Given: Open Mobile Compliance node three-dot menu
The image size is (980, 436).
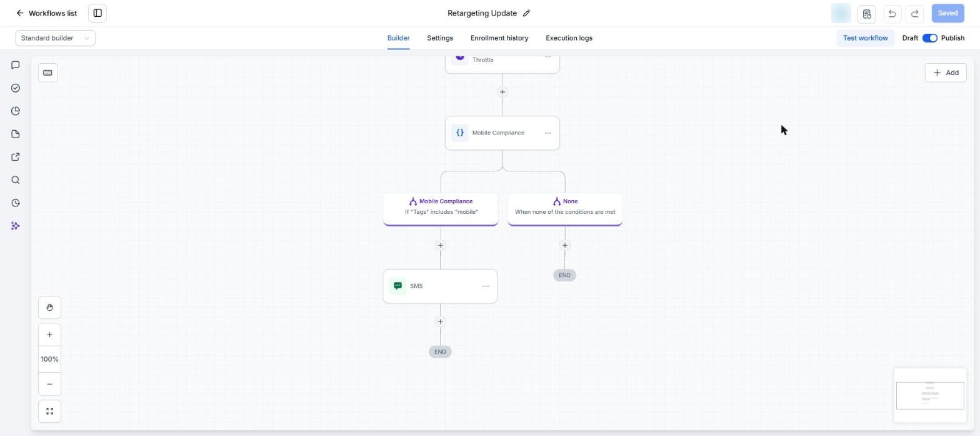Looking at the screenshot, I should pos(547,133).
